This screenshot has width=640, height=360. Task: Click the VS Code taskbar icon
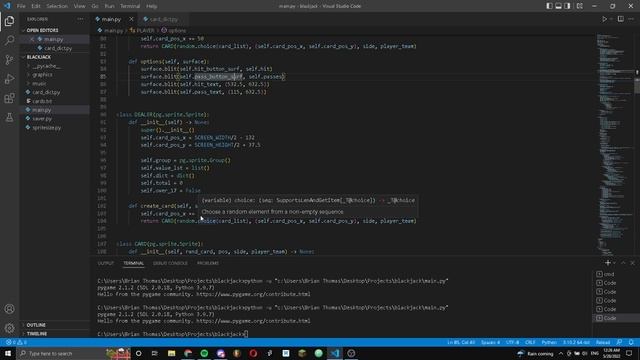pos(335,353)
